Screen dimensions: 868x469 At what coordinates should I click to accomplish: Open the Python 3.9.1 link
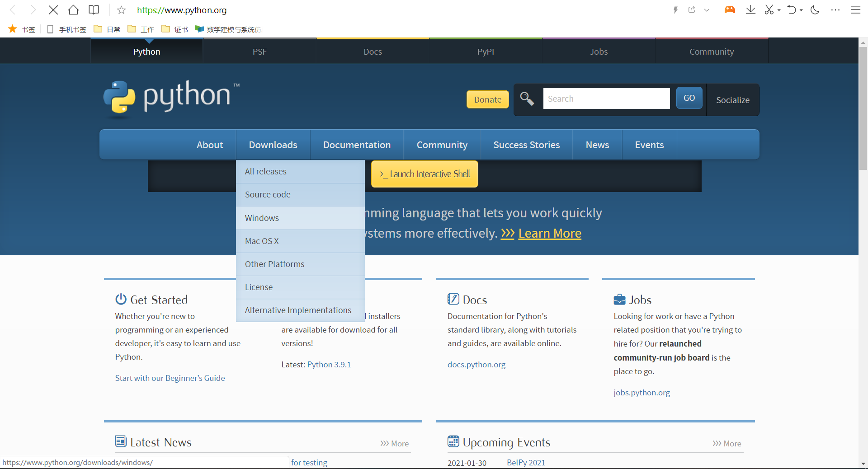click(x=329, y=365)
